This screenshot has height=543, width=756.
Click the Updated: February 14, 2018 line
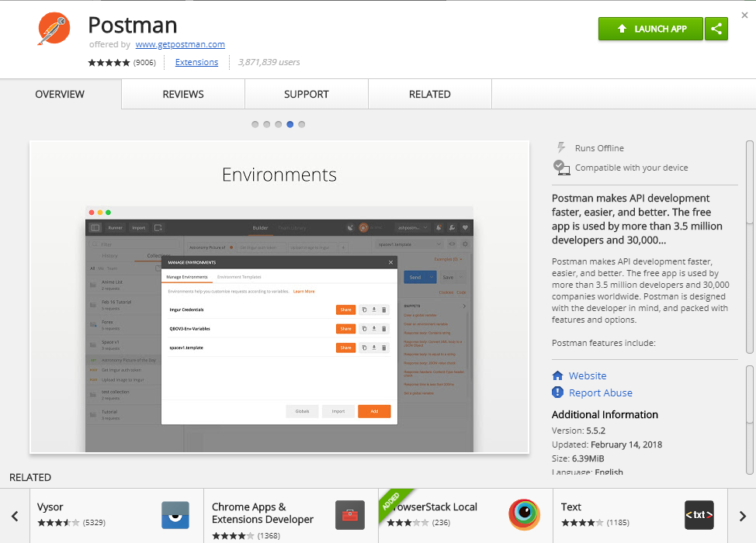607,444
